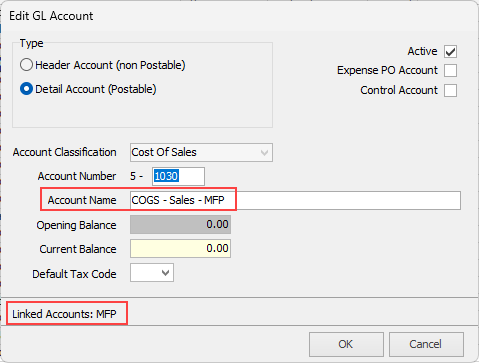This screenshot has height=363, width=479.
Task: Click the Account Name field
Action: tap(295, 200)
